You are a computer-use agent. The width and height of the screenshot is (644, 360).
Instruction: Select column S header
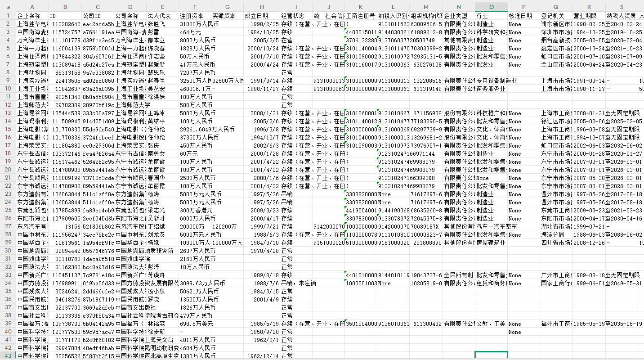(622, 7)
